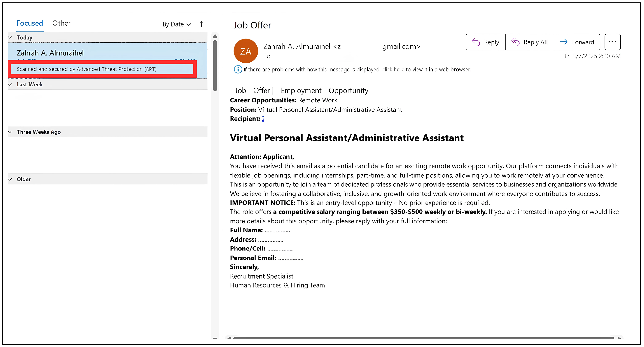The image size is (644, 347).
Task: Collapse the Older group
Action: (x=10, y=179)
